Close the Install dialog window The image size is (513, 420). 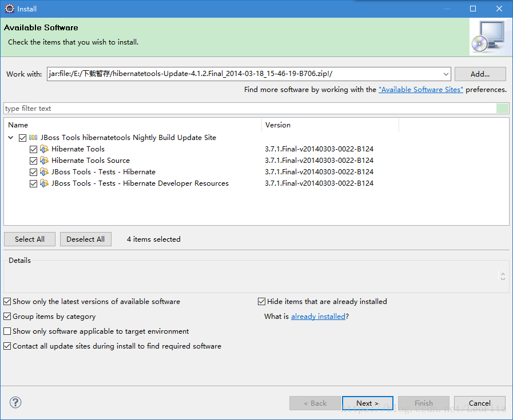coord(499,9)
